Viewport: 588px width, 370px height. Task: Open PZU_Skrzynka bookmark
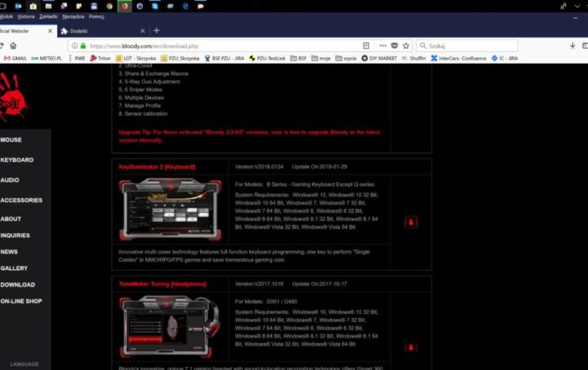pyautogui.click(x=180, y=58)
